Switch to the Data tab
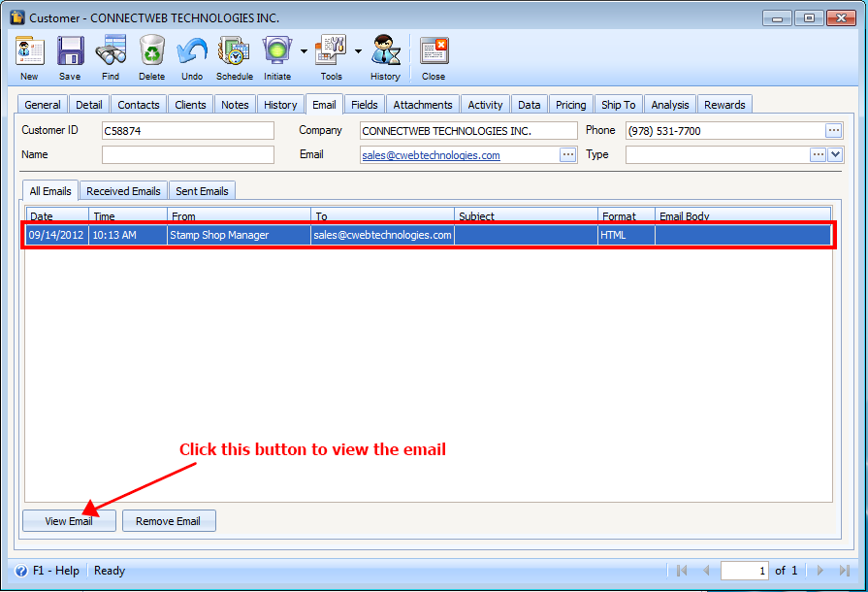The width and height of the screenshot is (868, 592). pyautogui.click(x=530, y=105)
